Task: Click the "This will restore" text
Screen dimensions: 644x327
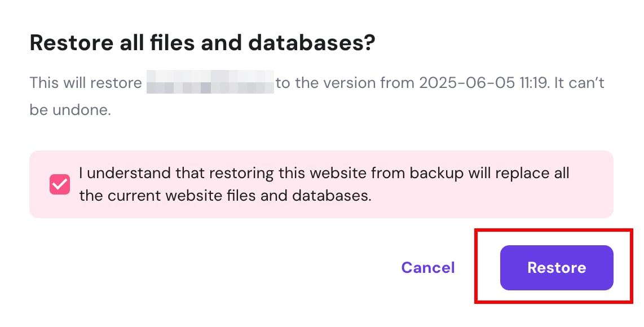Action: point(86,83)
